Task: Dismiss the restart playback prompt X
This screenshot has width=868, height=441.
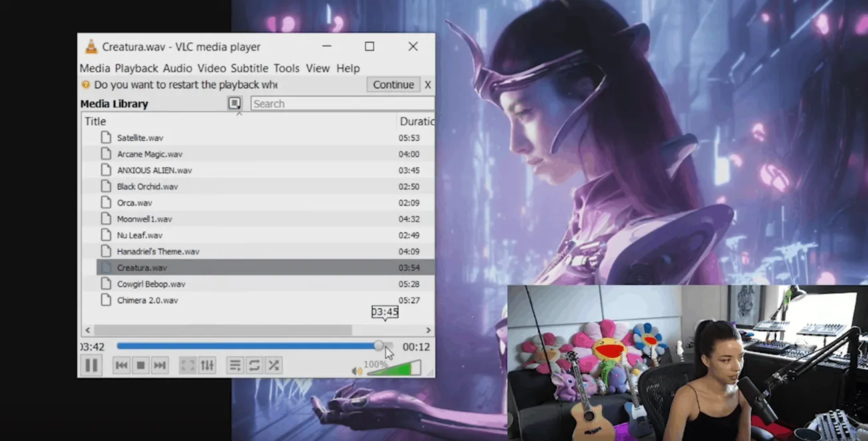Action: click(428, 85)
